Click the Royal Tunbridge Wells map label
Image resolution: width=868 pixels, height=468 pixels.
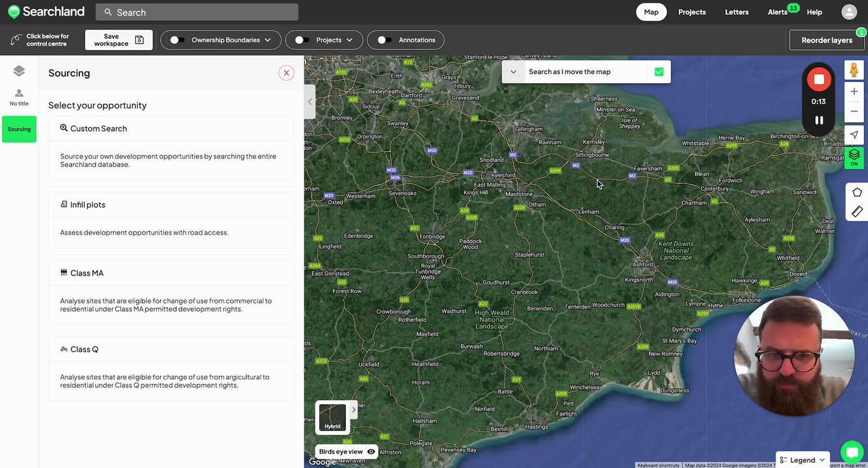427,271
